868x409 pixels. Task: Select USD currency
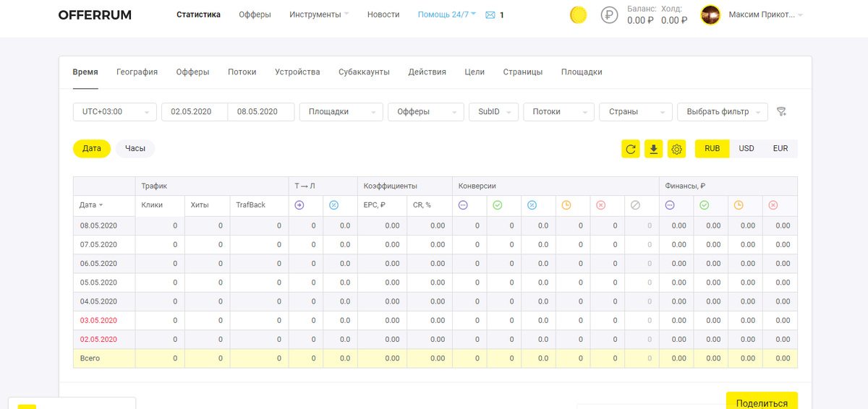[x=746, y=149]
